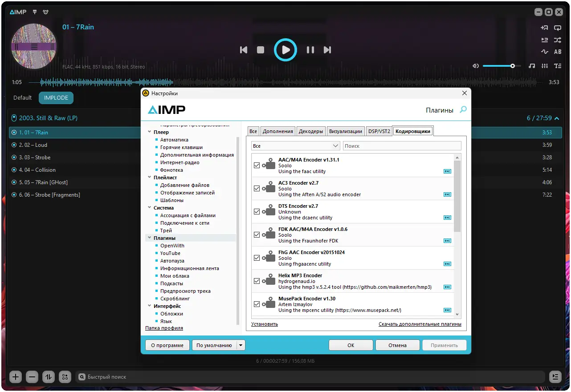
Task: Skip to the next track
Action: point(327,50)
